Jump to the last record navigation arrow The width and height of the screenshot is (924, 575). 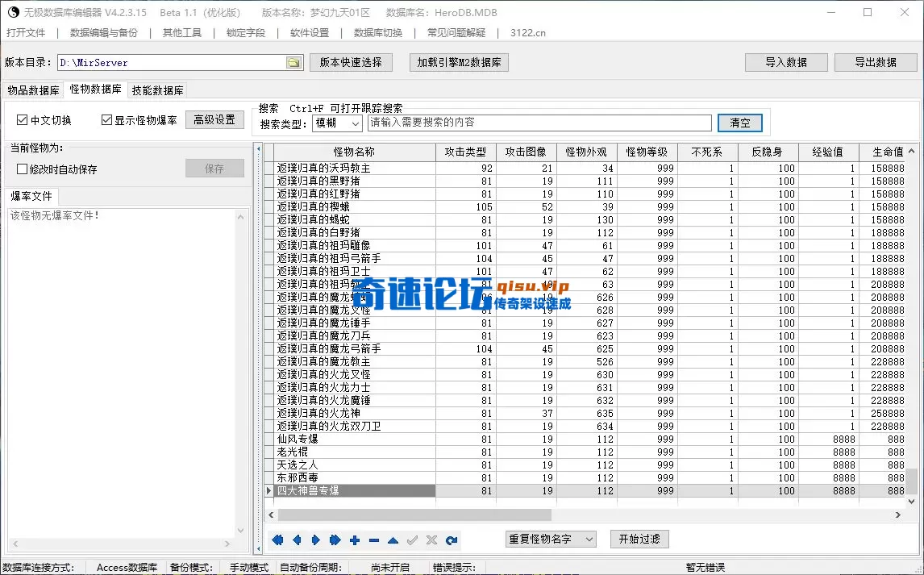click(x=335, y=540)
